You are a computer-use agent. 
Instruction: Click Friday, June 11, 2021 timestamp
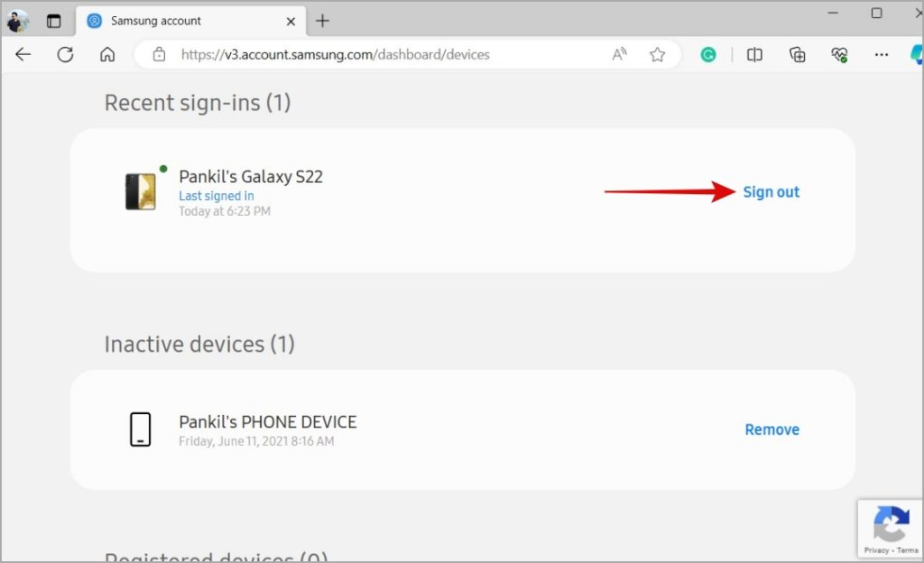pos(256,441)
